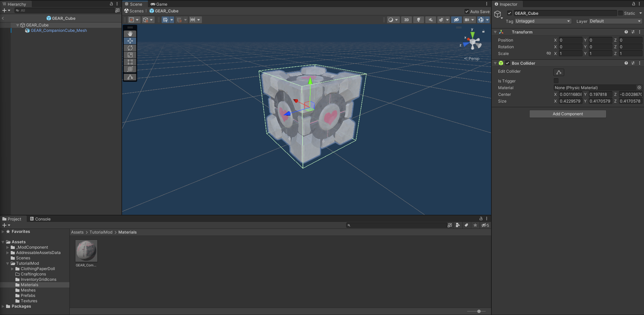
Task: Toggle grid snapping icon
Action: point(179,20)
